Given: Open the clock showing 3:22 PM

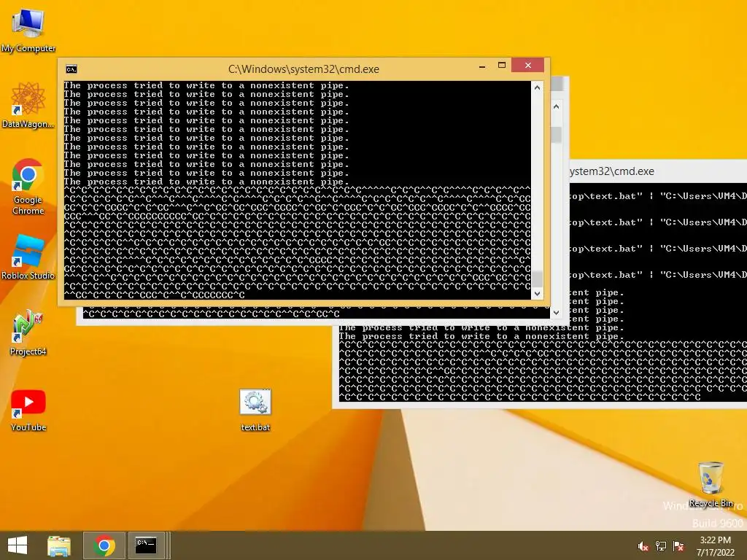Looking at the screenshot, I should click(716, 545).
